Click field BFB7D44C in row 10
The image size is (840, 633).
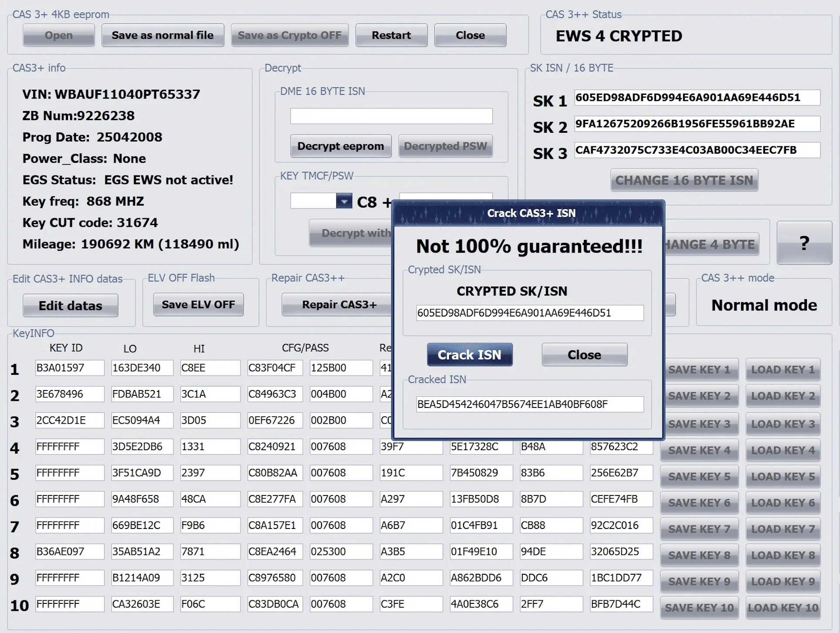coord(621,604)
